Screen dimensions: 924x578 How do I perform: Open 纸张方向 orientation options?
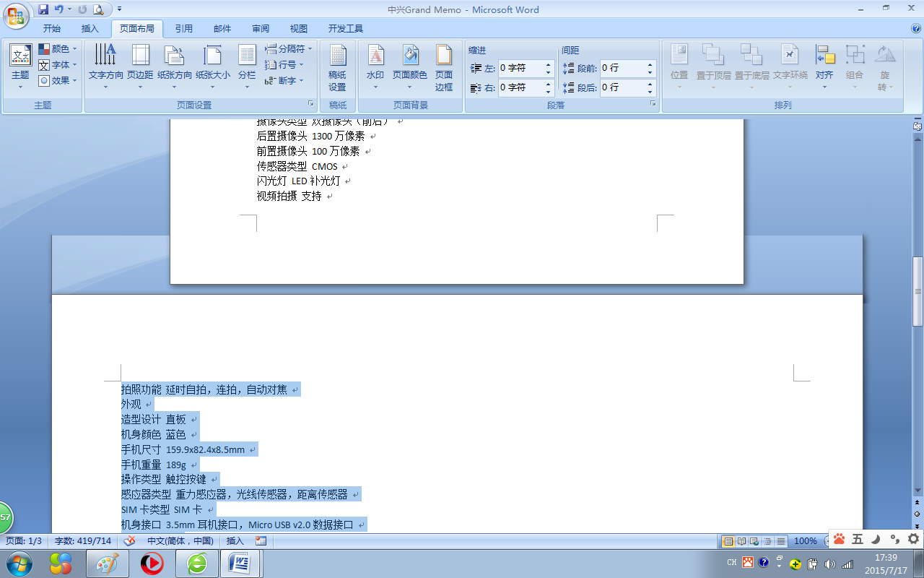[x=175, y=66]
